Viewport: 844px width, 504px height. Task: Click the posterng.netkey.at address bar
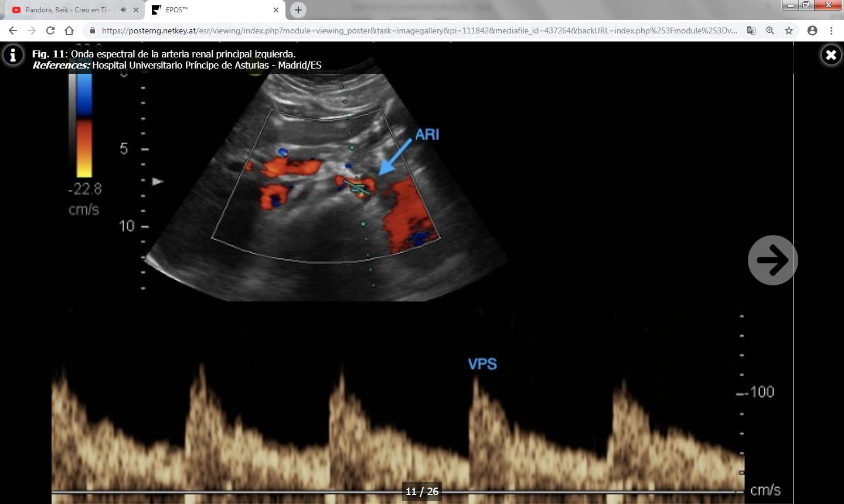coord(410,30)
